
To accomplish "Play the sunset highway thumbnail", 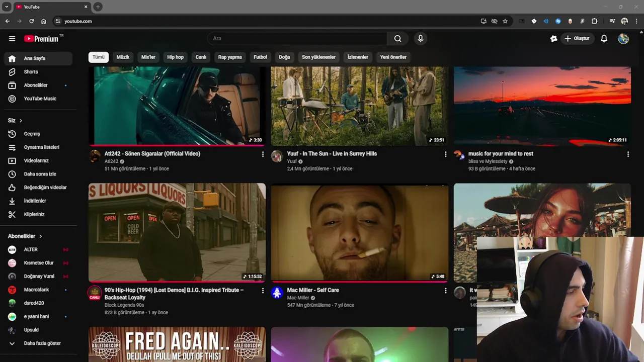I will pos(542,106).
